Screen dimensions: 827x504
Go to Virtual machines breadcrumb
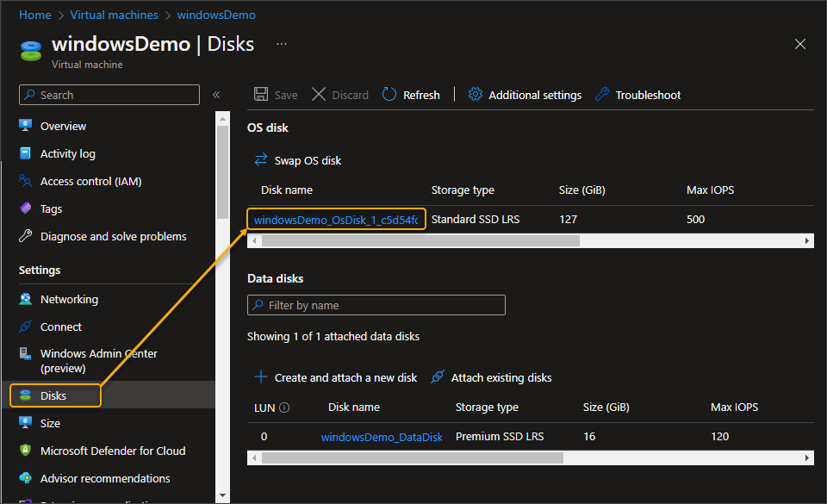[x=114, y=15]
